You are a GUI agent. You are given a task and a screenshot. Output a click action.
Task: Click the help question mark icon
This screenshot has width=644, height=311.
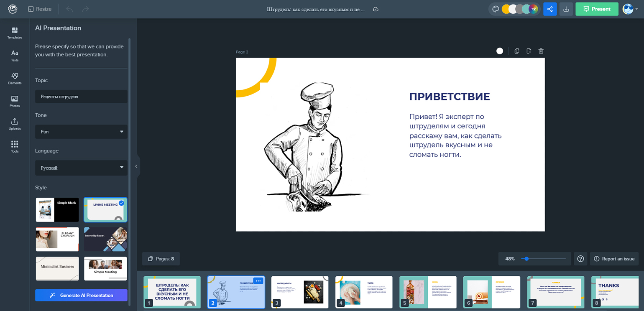(580, 259)
